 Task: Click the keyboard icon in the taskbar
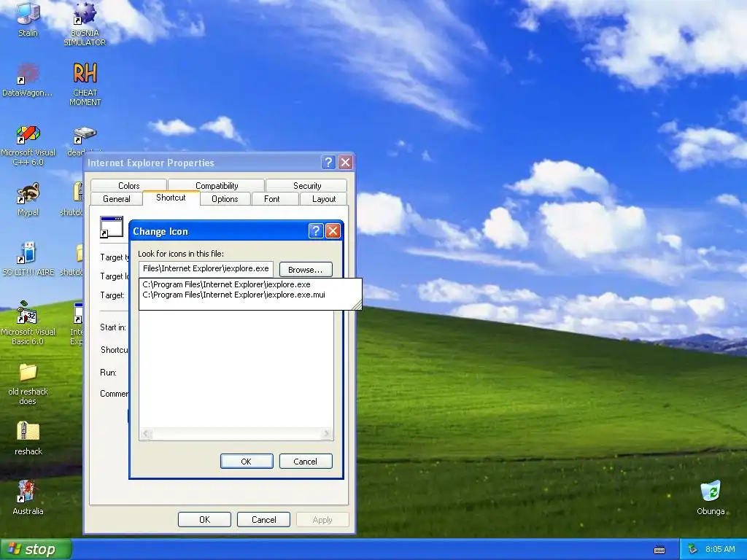(659, 550)
